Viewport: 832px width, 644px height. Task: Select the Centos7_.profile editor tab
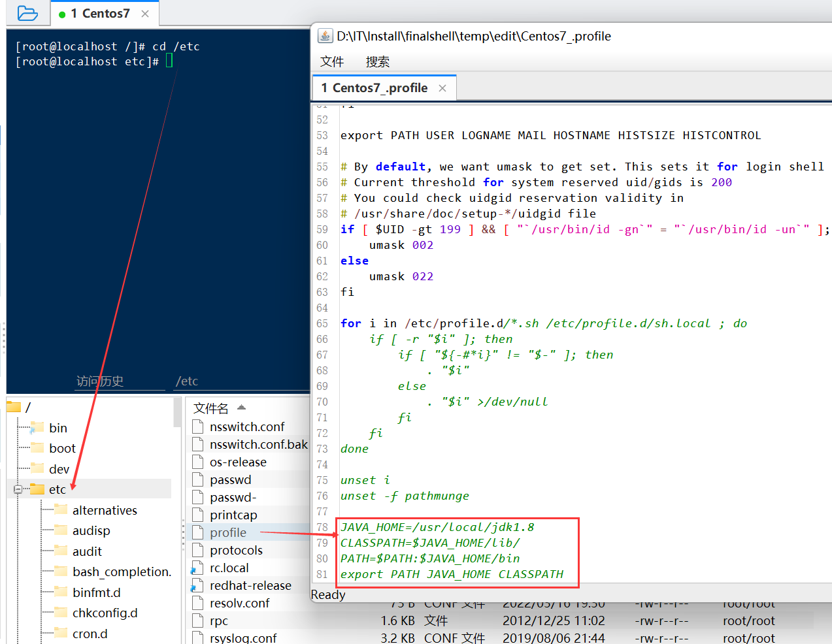[x=373, y=87]
